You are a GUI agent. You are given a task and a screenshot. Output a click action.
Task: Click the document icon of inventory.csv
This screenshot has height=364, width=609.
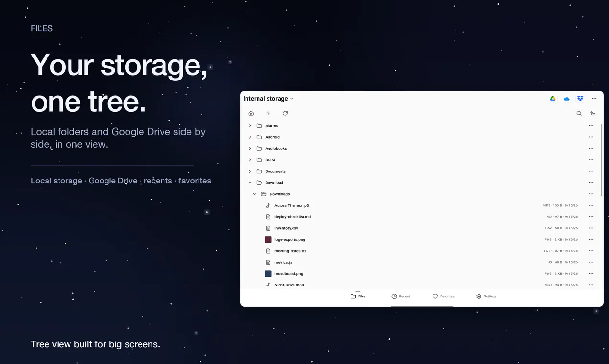pyautogui.click(x=268, y=228)
